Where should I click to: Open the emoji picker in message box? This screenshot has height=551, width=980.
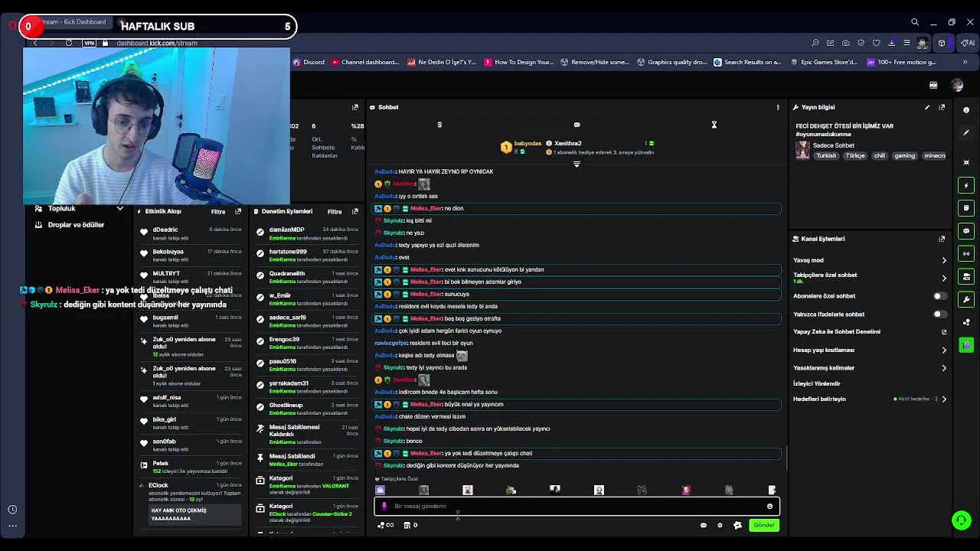coord(769,506)
